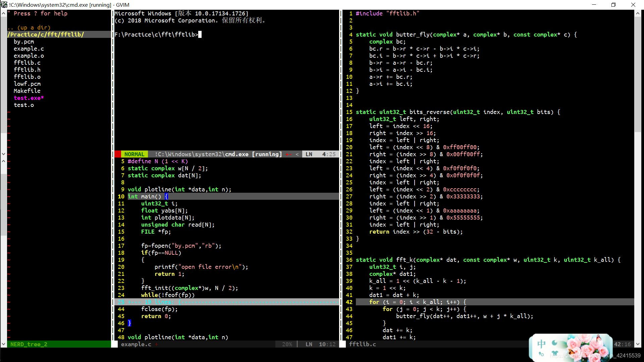Screen dimensions: 644x362
Task: Click the fftlib.c status line
Action: point(362,344)
